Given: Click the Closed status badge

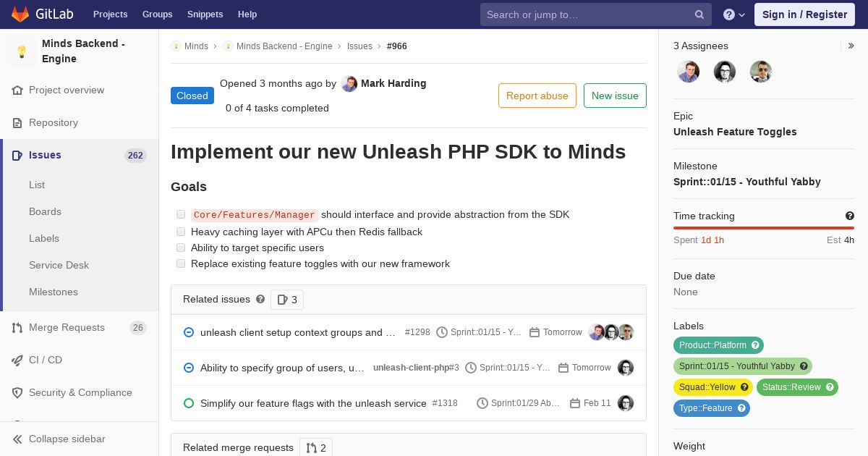Looking at the screenshot, I should tap(192, 96).
